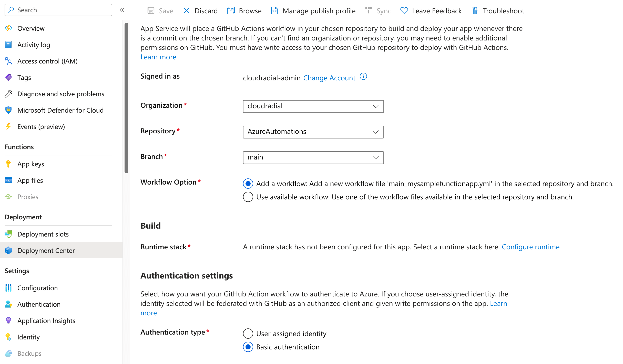
Task: Click the Configure runtime link
Action: click(x=530, y=247)
